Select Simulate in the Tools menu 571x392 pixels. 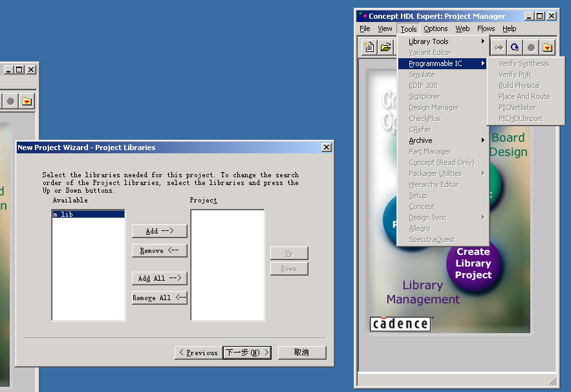442,74
